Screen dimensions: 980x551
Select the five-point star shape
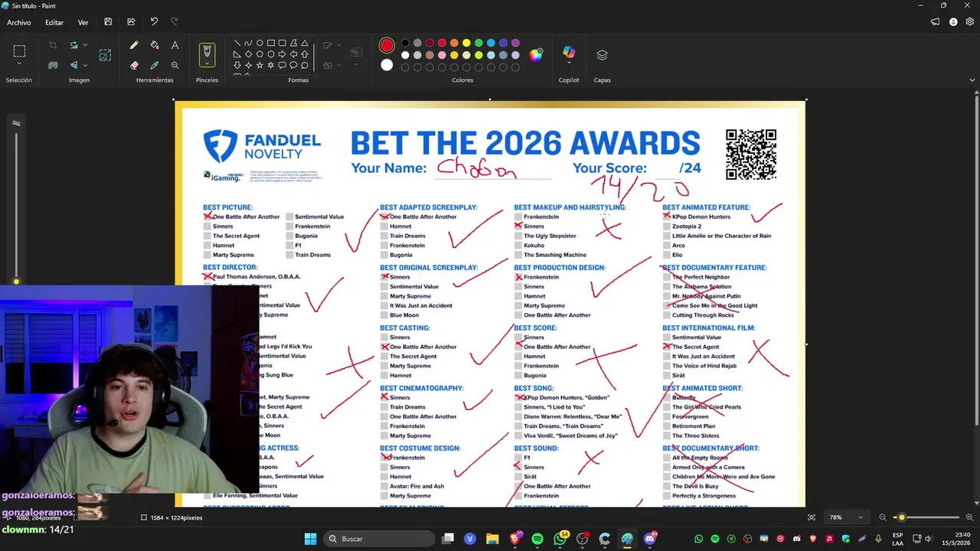tap(260, 66)
